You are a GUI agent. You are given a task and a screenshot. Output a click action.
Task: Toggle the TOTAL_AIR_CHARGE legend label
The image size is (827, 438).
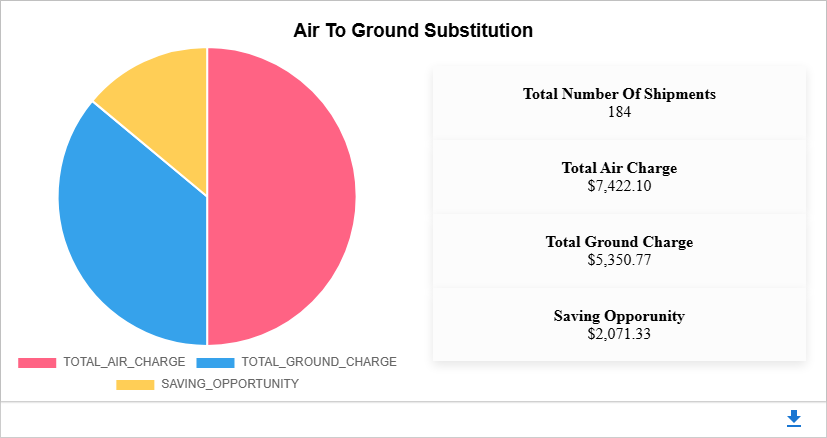(x=124, y=362)
